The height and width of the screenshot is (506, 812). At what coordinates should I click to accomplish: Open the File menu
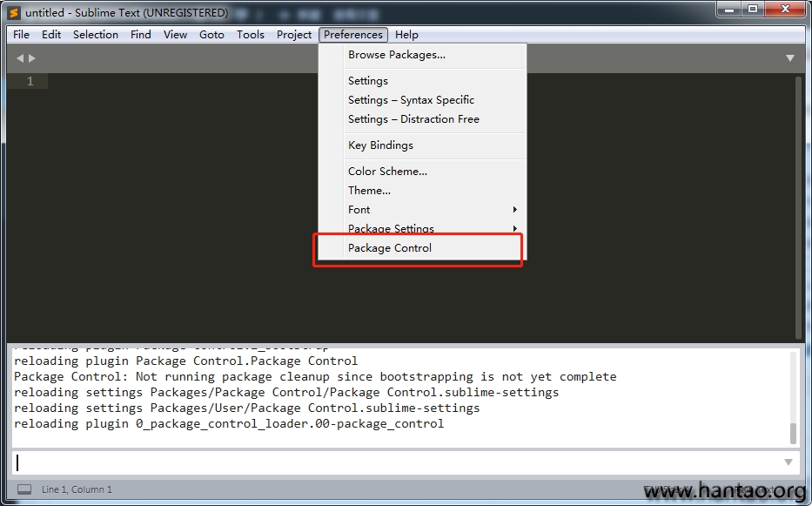[22, 35]
